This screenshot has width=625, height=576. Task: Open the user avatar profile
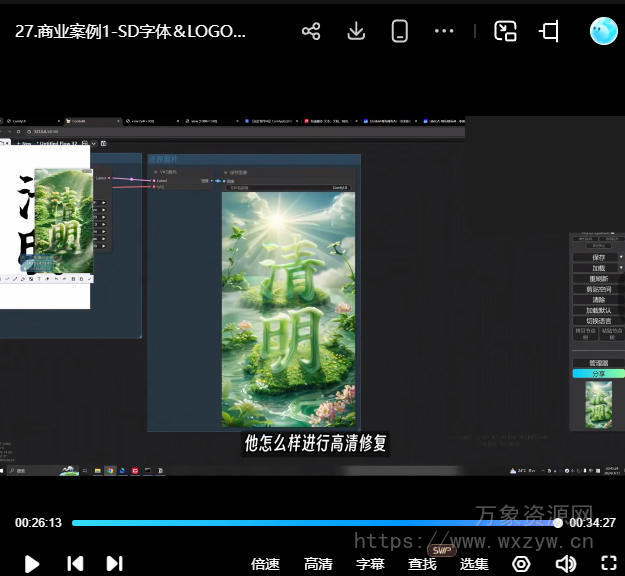coord(603,31)
